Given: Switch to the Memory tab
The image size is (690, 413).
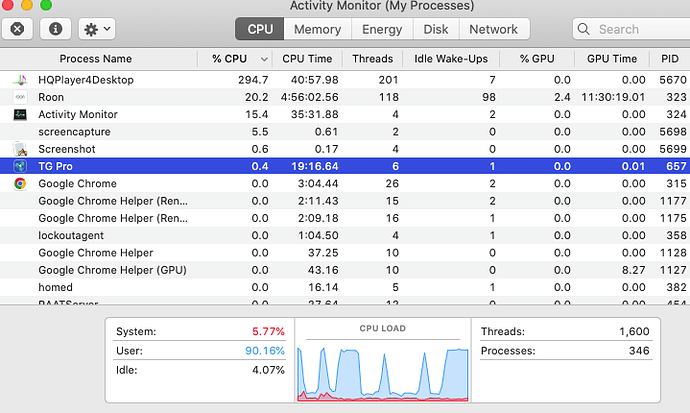Looking at the screenshot, I should (x=317, y=29).
